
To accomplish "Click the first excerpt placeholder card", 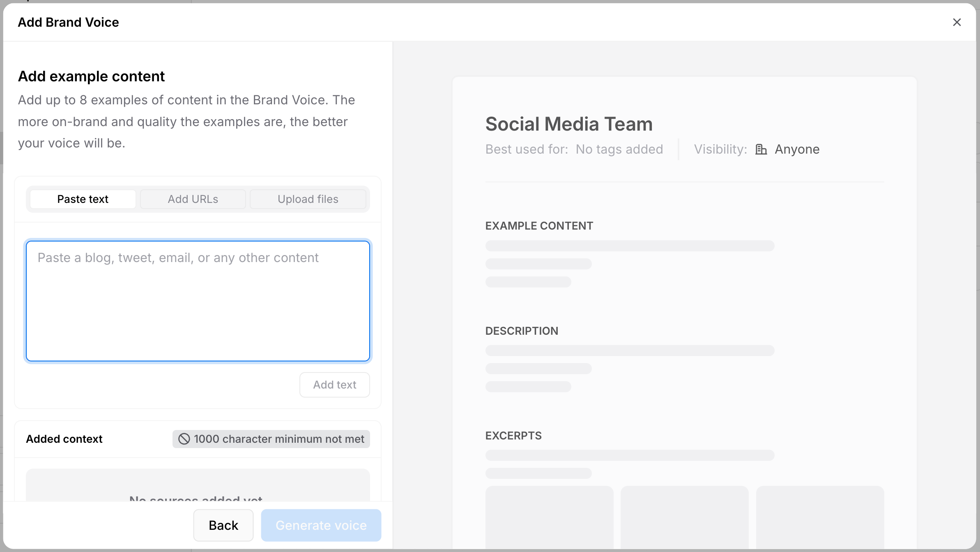I will tap(549, 517).
